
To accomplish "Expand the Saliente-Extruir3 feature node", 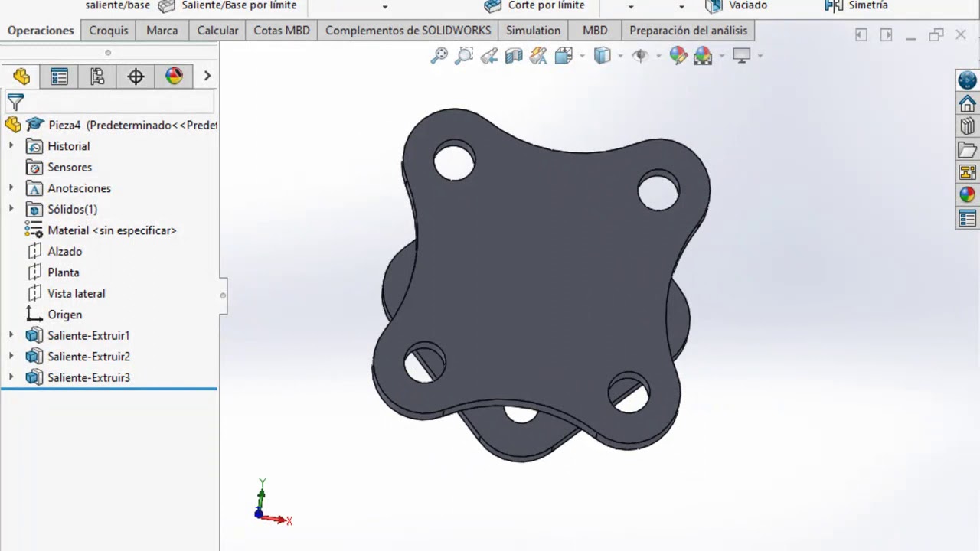I will pyautogui.click(x=11, y=377).
